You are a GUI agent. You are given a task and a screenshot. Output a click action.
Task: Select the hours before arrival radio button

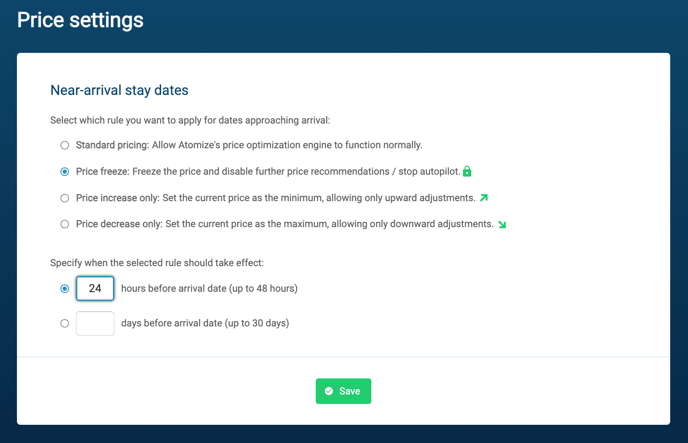point(64,289)
